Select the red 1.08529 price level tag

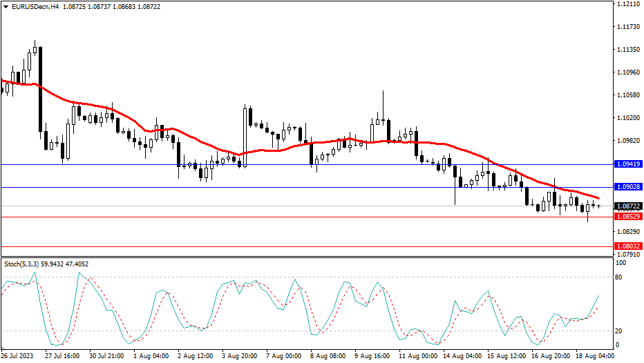click(627, 217)
